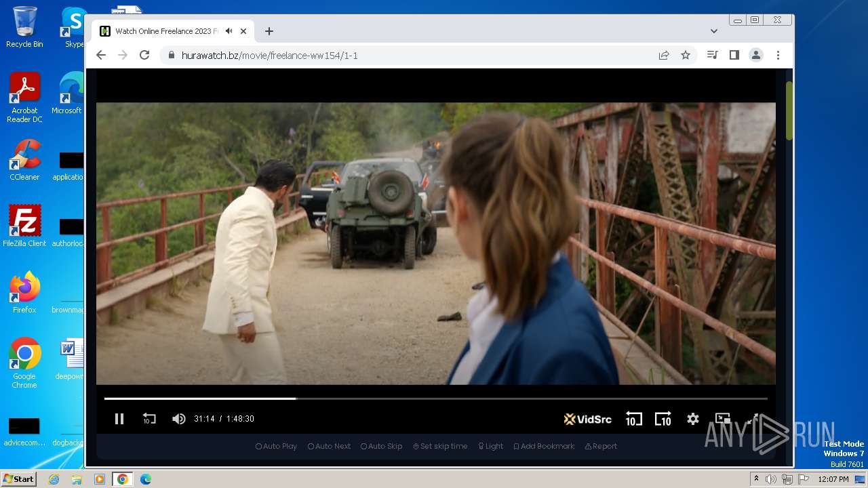Show hidden system tray icons
The width and height of the screenshot is (868, 488).
coord(756,479)
